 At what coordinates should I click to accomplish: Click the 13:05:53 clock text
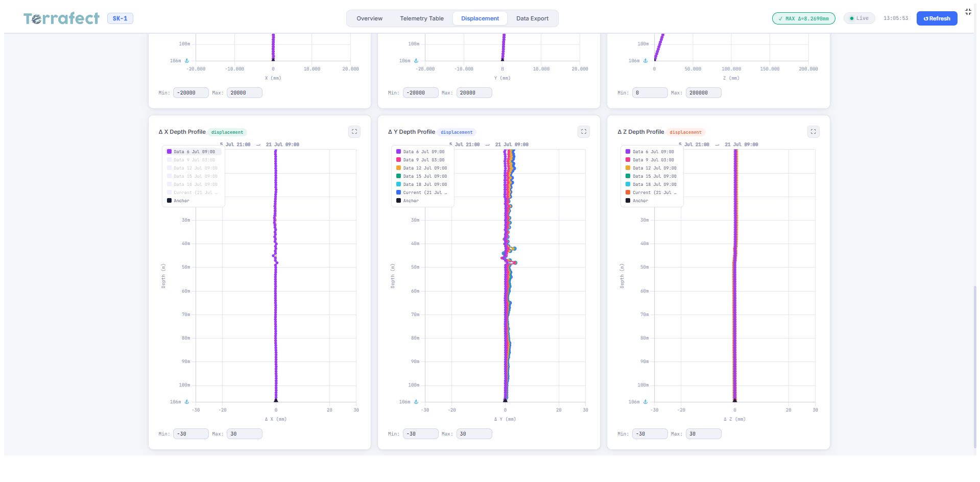896,18
